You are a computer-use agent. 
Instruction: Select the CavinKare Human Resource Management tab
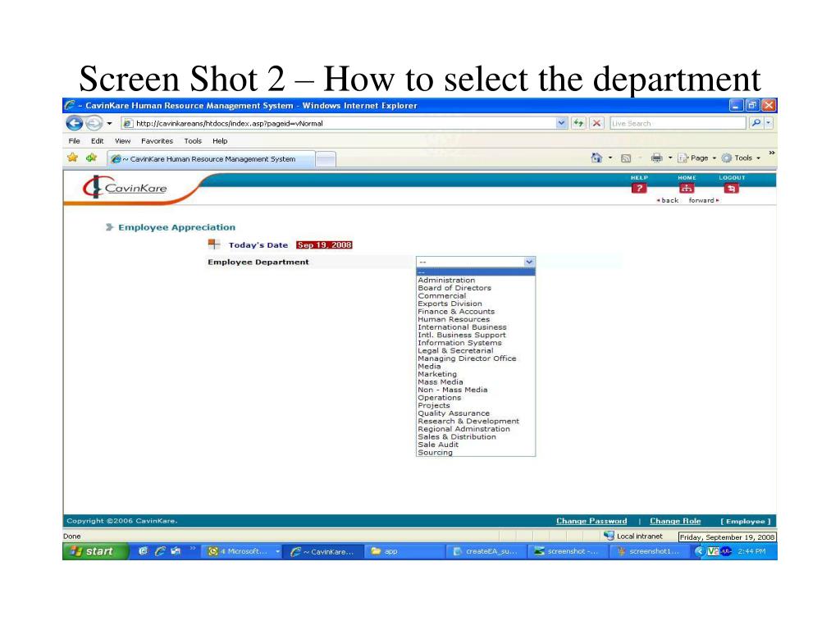click(211, 159)
